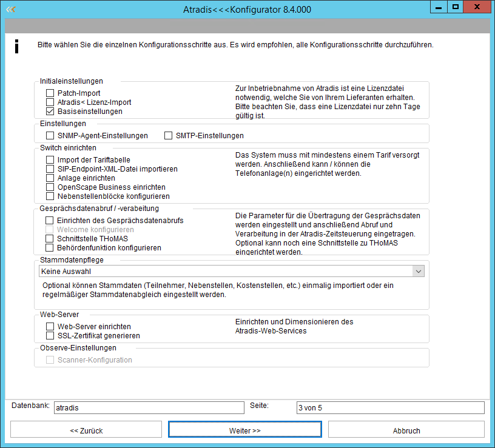Enable the Patch-Import checkbox
Viewport: 495px width, 448px height.
pyautogui.click(x=50, y=93)
